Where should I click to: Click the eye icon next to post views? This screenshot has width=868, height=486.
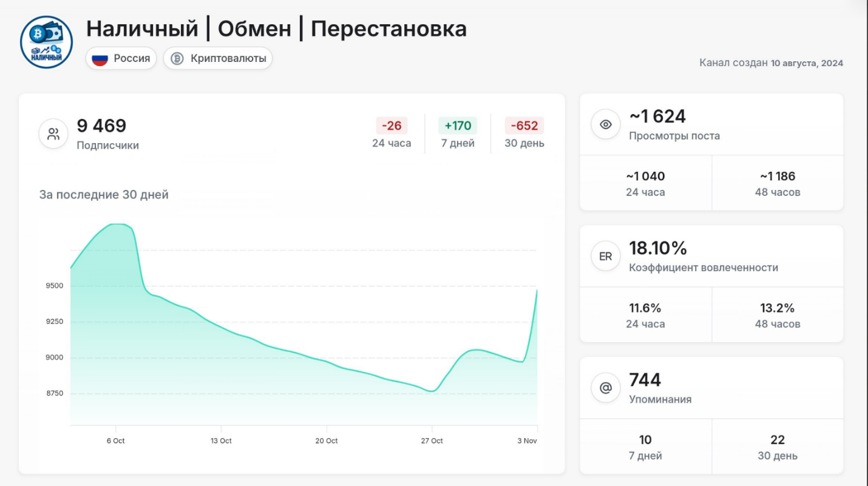(x=605, y=124)
